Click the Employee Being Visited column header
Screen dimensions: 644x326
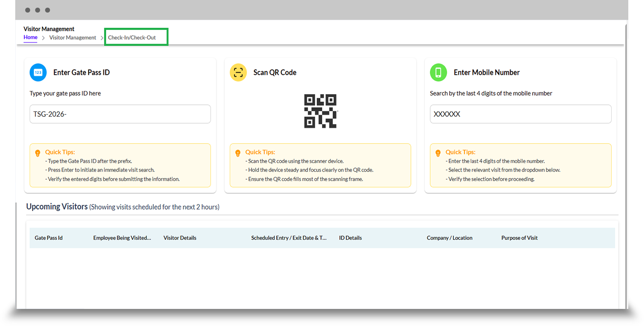122,238
